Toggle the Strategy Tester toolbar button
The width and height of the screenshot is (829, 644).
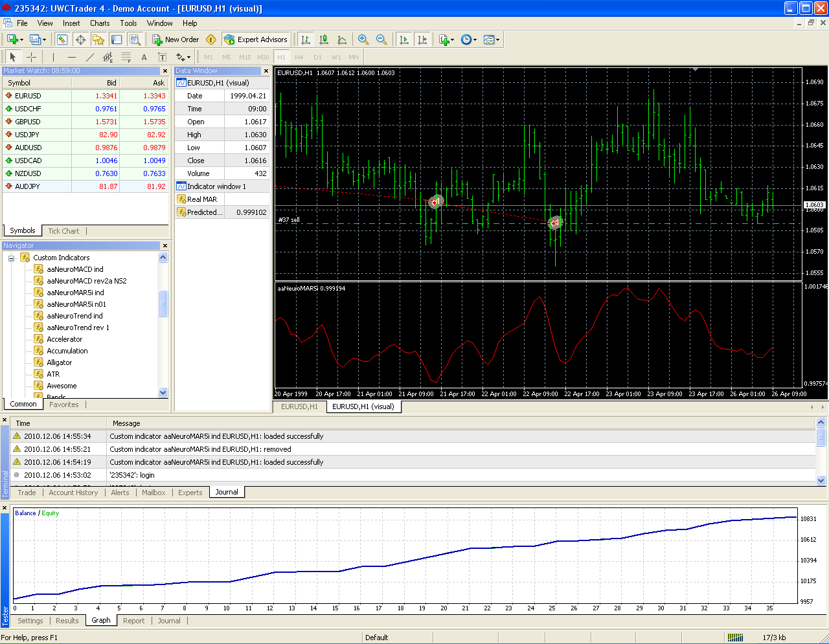coord(135,39)
